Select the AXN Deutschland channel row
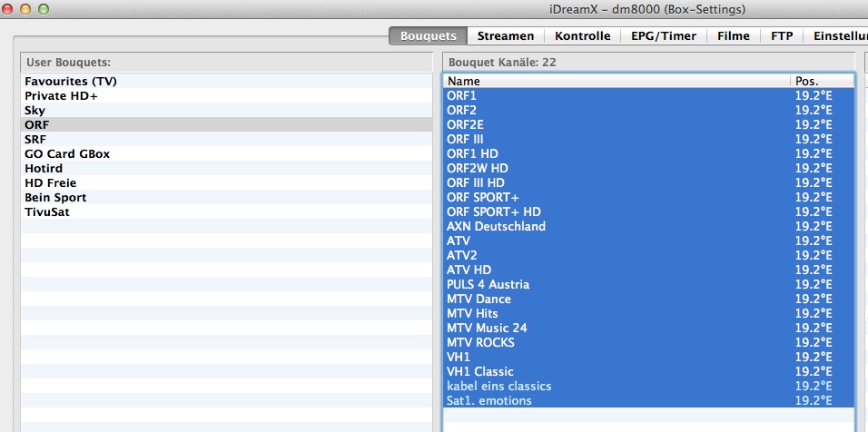 click(649, 226)
